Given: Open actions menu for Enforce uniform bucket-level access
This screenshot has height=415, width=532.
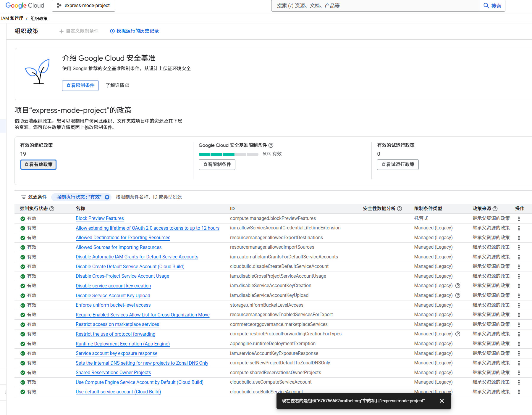Looking at the screenshot, I should click(x=519, y=305).
